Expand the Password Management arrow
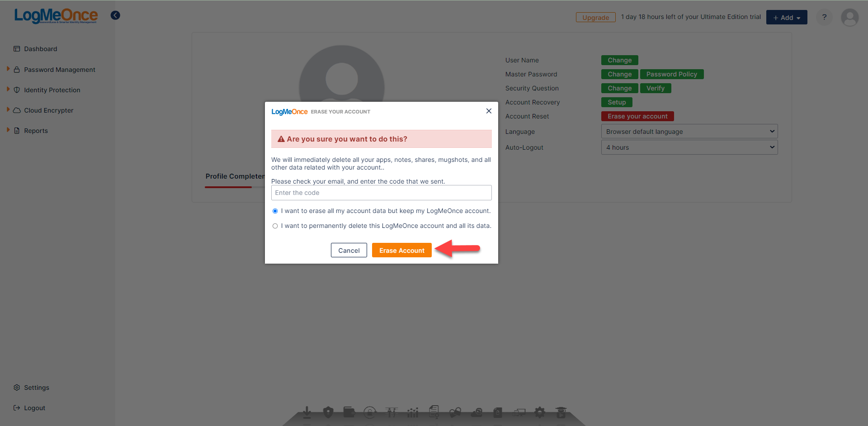 click(x=8, y=69)
